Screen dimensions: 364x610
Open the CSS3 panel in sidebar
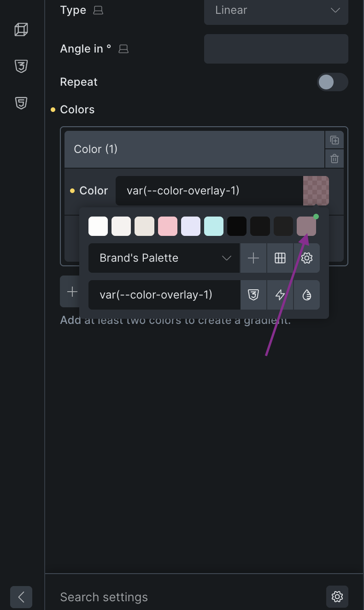pos(21,66)
